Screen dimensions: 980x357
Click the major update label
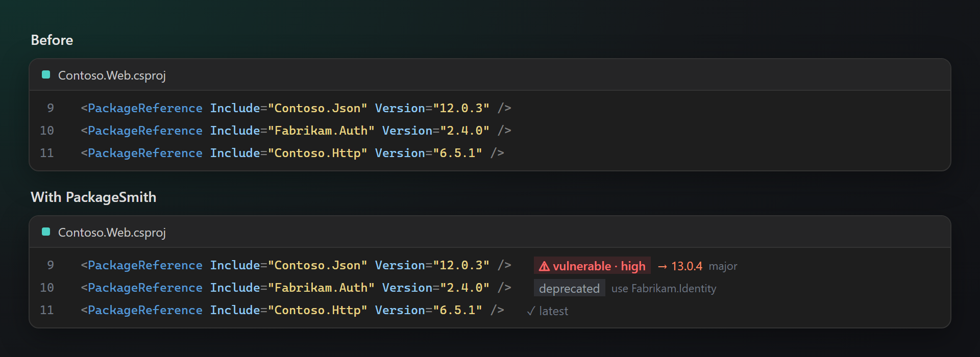coord(723,266)
